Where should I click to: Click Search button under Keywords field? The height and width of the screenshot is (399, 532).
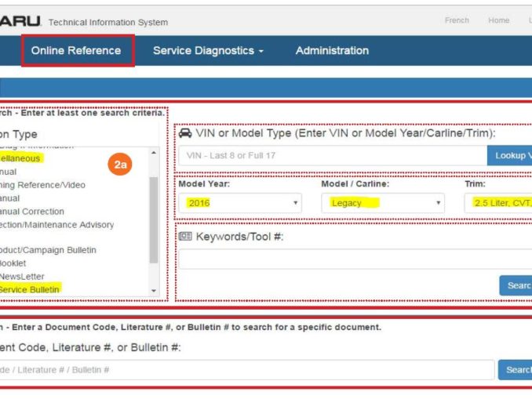(x=516, y=285)
